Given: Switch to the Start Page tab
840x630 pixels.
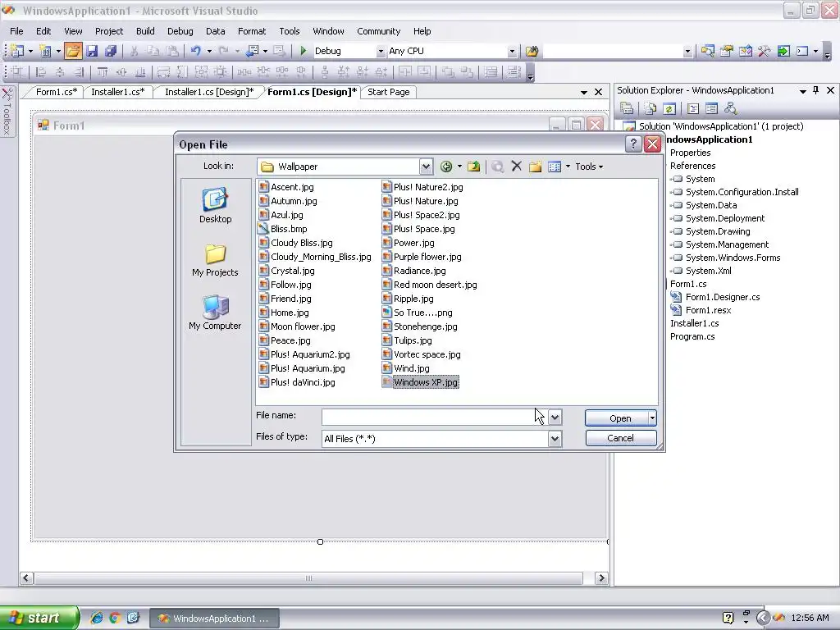Looking at the screenshot, I should (x=388, y=92).
